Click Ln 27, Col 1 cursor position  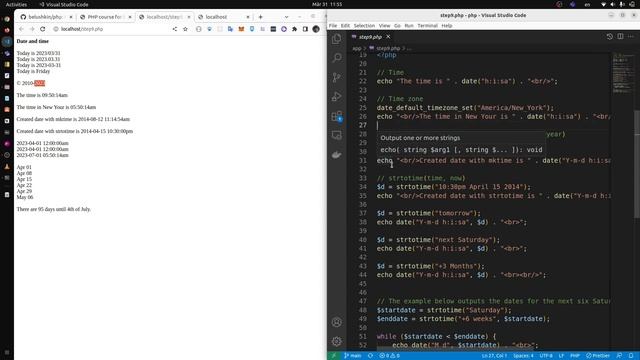[494, 356]
